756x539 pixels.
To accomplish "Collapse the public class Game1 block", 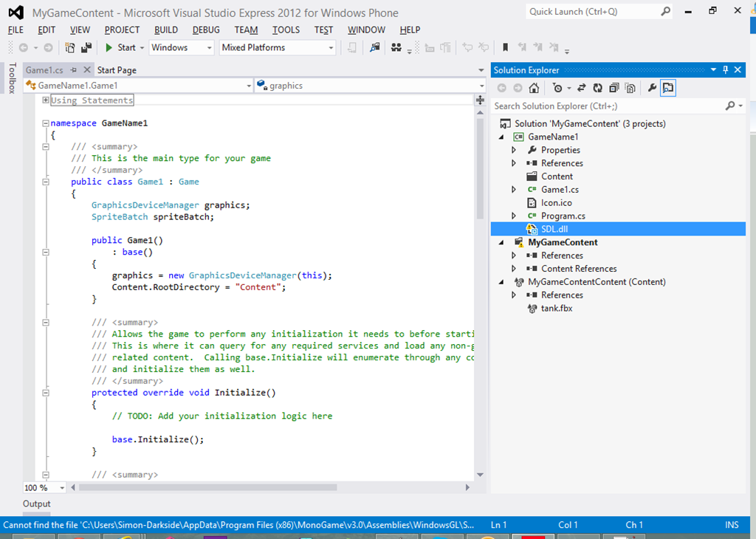I will pos(45,182).
